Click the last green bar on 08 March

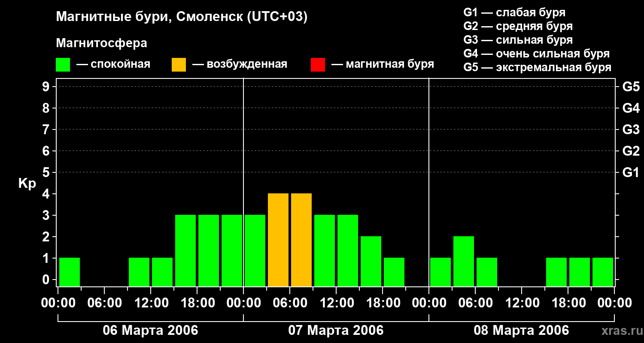point(603,272)
